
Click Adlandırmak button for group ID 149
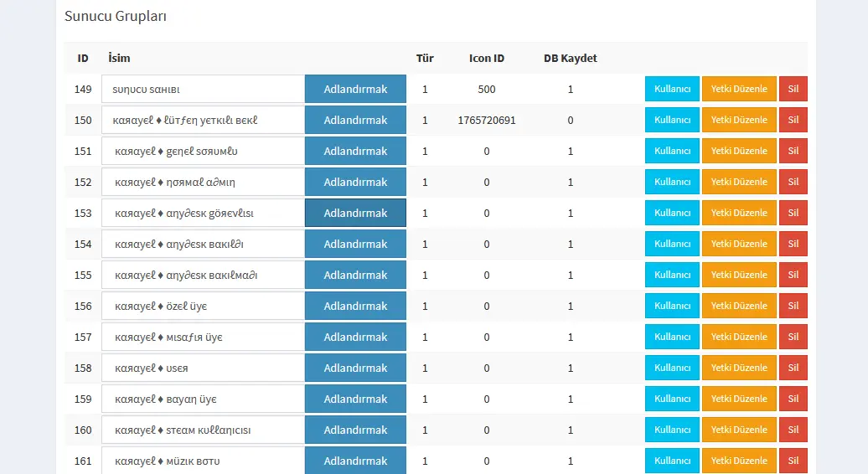(x=355, y=90)
